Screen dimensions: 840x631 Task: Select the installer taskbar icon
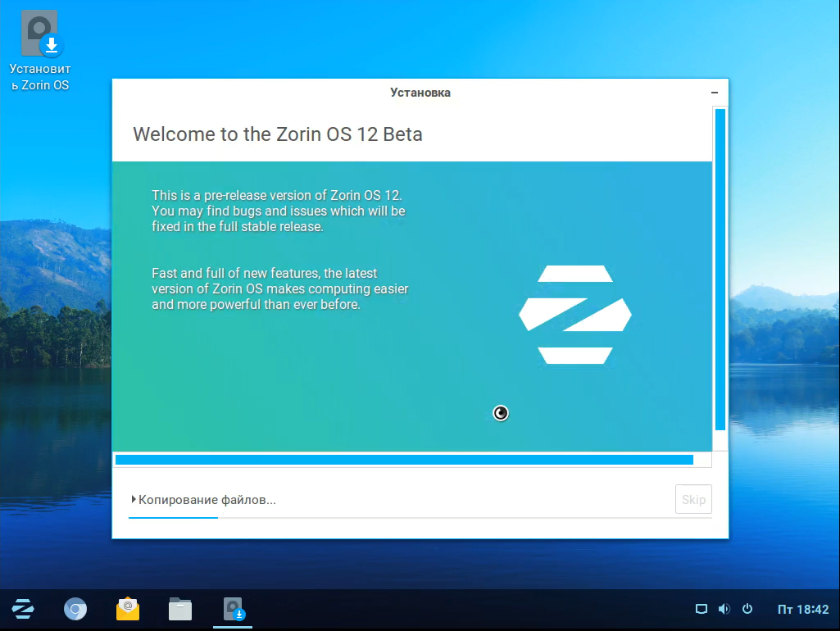click(x=233, y=610)
